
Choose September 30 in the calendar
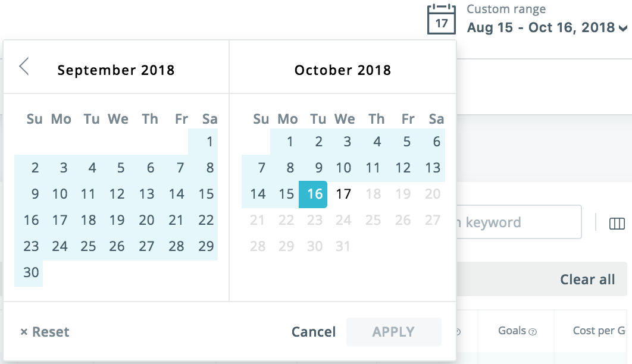point(31,272)
